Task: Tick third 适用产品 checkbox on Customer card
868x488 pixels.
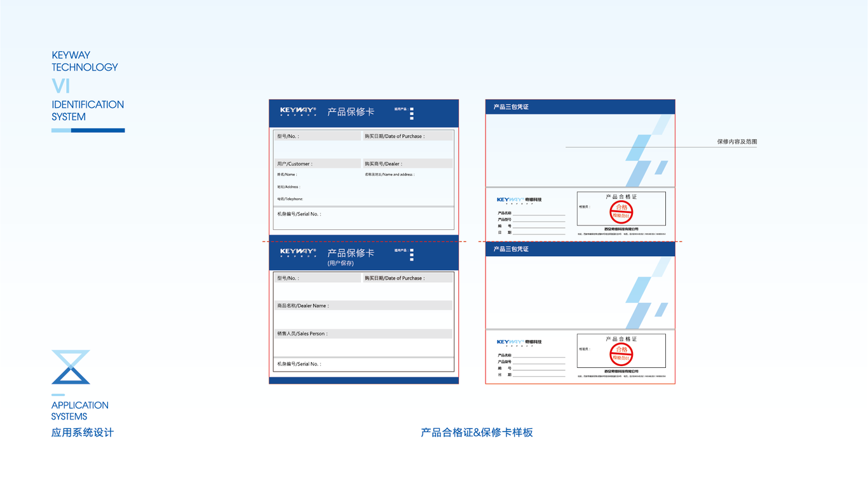Action: [412, 118]
